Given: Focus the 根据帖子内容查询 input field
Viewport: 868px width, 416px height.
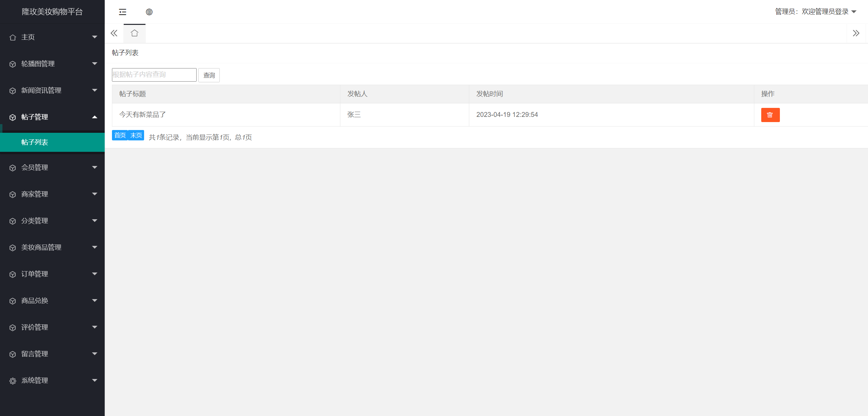Looking at the screenshot, I should [x=154, y=75].
